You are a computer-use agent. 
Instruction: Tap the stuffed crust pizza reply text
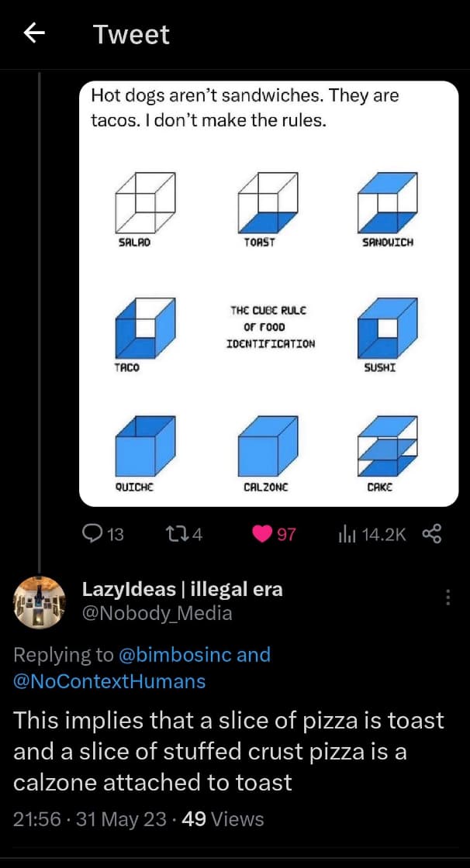coord(229,751)
